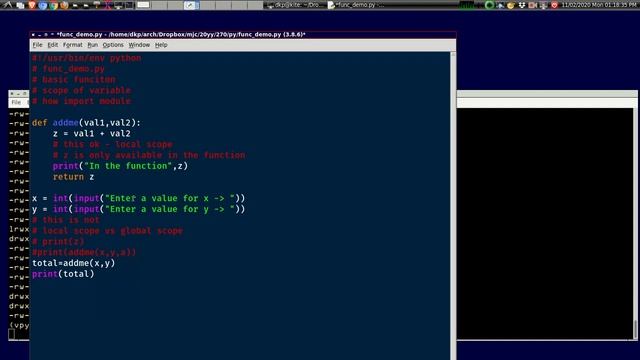Place cursor on 'def addme(val1,val2):' line
This screenshot has height=360, width=640.
click(x=86, y=123)
